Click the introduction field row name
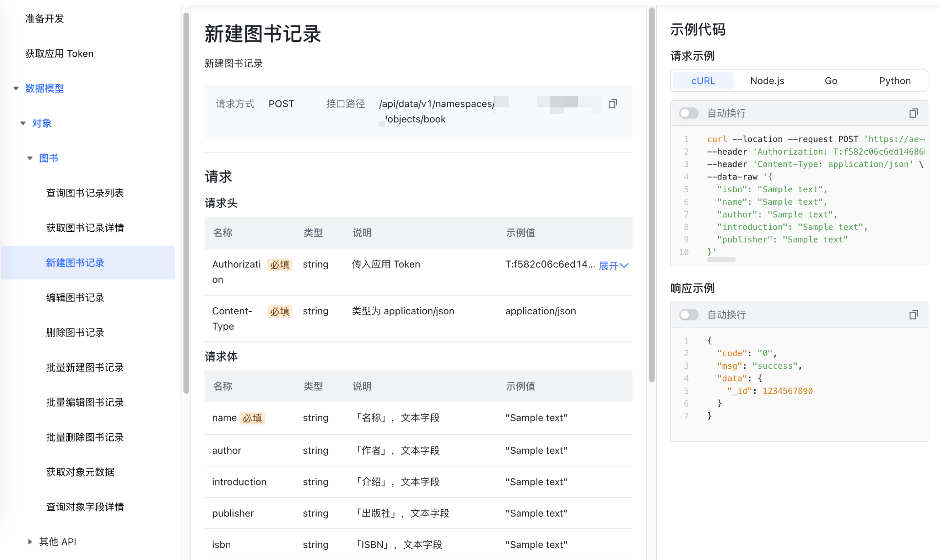 (x=239, y=481)
